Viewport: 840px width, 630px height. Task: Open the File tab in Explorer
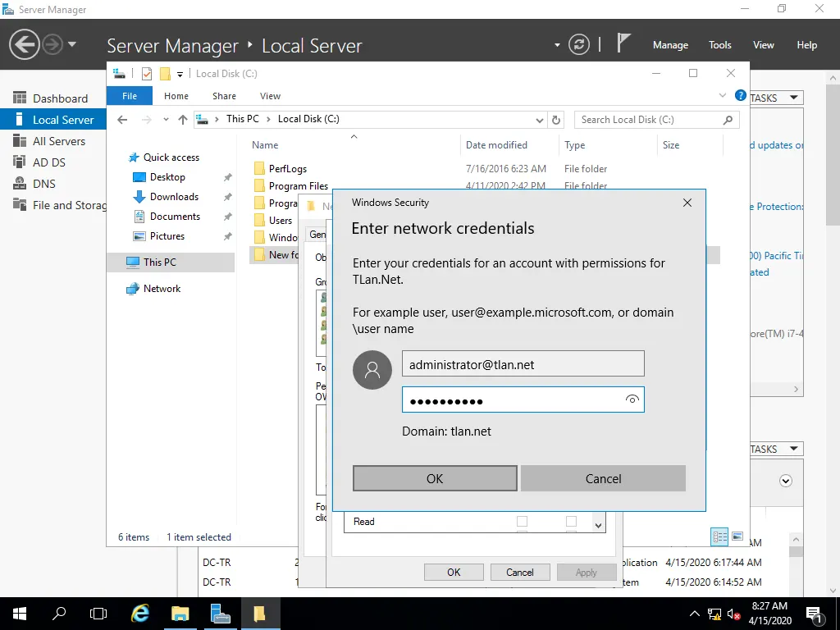[x=129, y=96]
